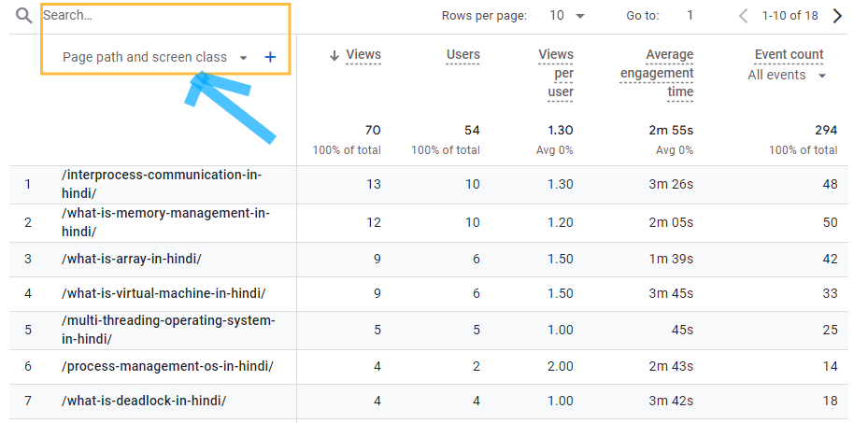Click the total views value 70

pos(373,131)
